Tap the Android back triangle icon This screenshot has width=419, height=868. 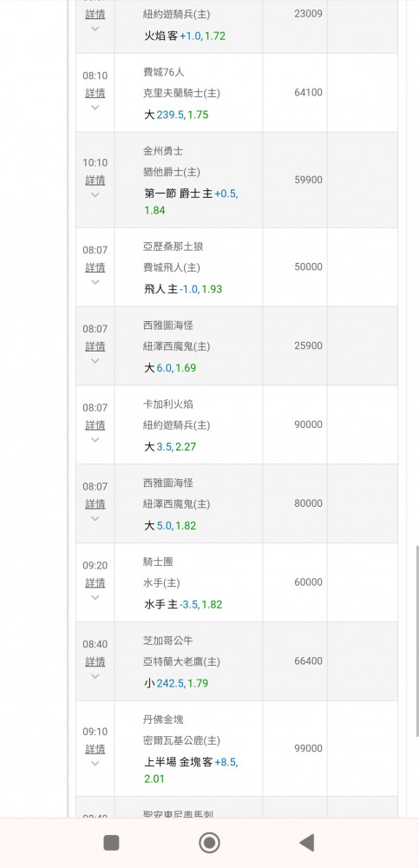click(x=306, y=843)
